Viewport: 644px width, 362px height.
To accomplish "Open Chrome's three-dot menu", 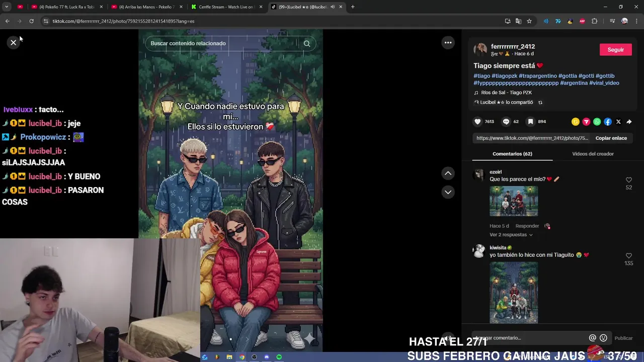I will click(637, 21).
